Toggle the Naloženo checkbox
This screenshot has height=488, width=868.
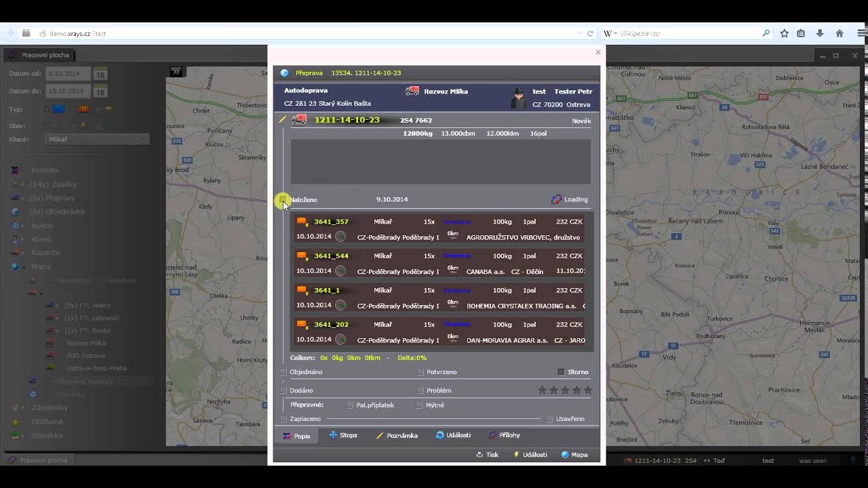coord(283,199)
